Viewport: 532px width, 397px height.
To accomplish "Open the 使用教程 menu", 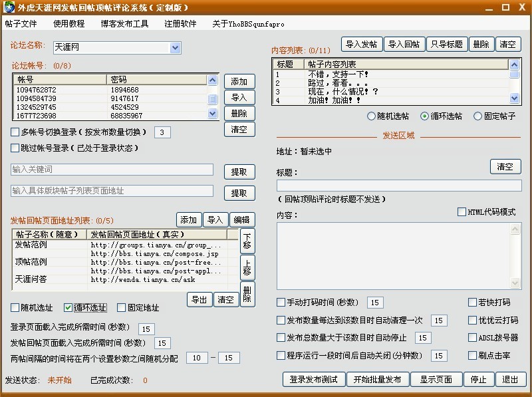I will pyautogui.click(x=69, y=24).
